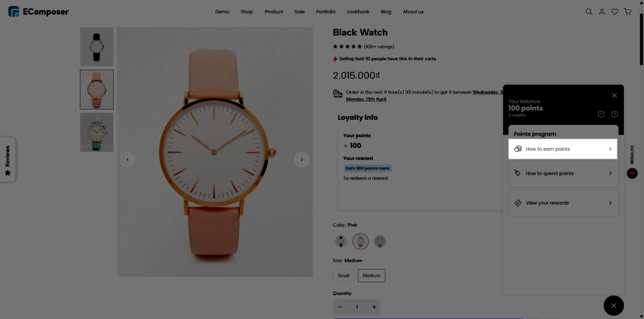This screenshot has width=644, height=319.
Task: Show next product image arrow
Action: point(302,159)
